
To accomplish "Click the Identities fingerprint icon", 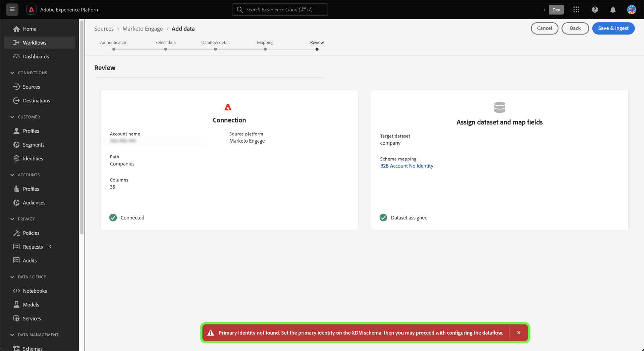I will 16,158.
